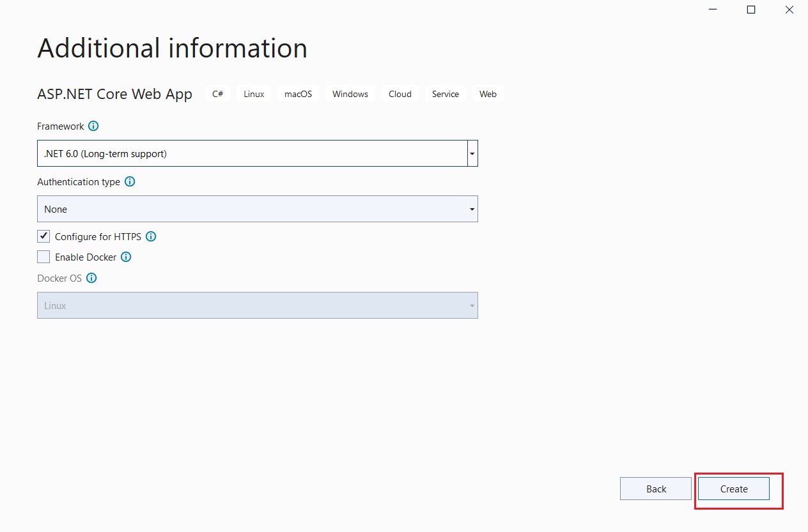This screenshot has width=808, height=532.
Task: Enable the Docker checkbox
Action: pyautogui.click(x=43, y=257)
